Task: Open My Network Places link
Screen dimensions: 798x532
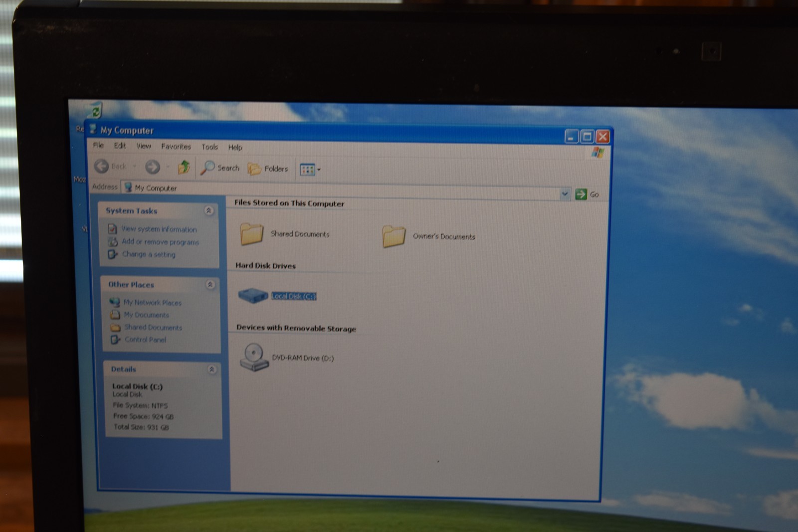Action: 153,303
